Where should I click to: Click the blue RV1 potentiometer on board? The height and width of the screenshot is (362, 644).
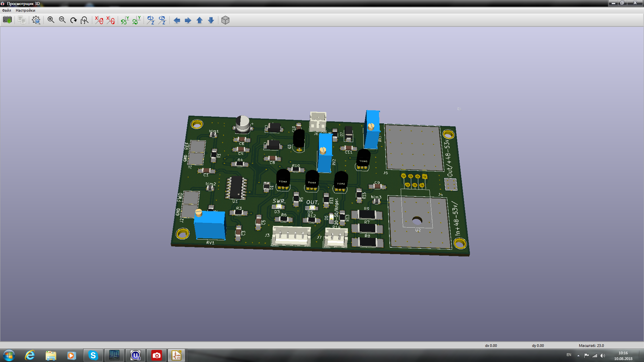click(210, 225)
